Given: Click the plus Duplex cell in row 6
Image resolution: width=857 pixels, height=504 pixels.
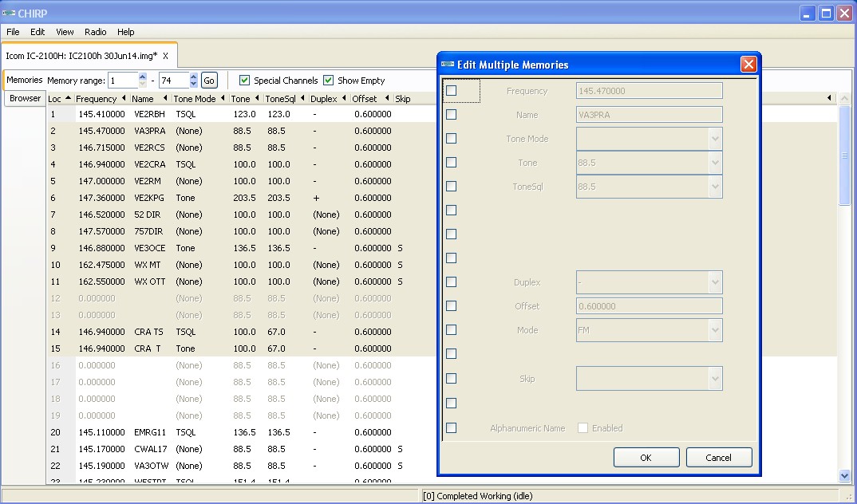Looking at the screenshot, I should click(316, 198).
